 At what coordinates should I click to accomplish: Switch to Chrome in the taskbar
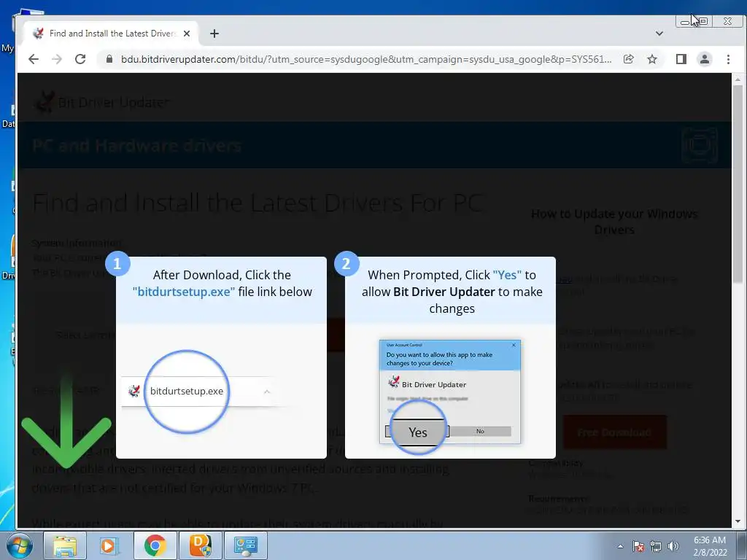[155, 545]
